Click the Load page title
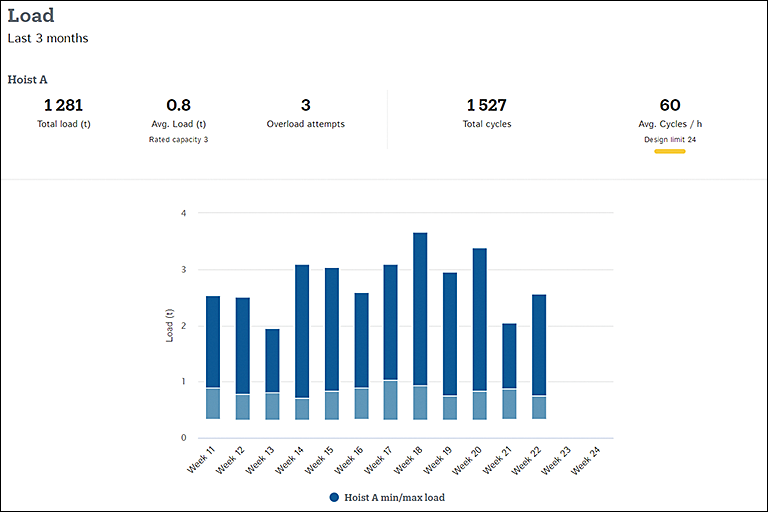Screen dimensions: 768x512 31,16
